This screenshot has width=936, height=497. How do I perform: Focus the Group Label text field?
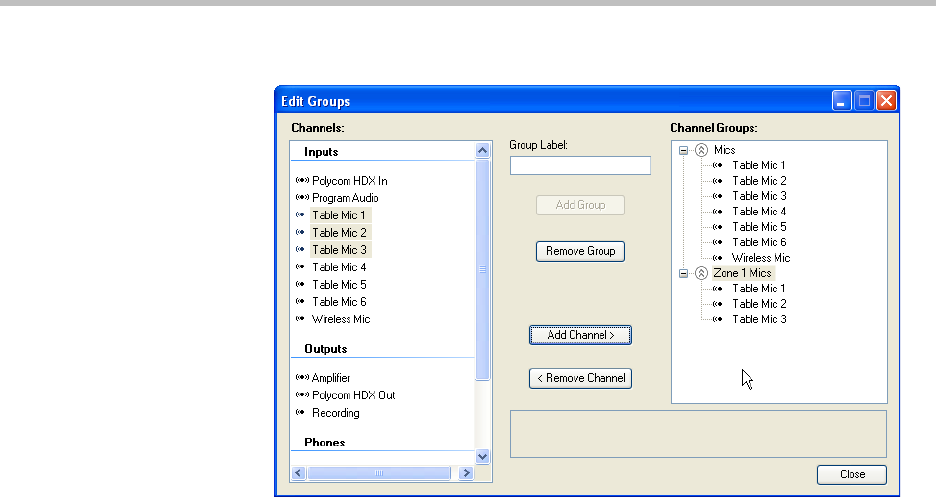coord(580,166)
